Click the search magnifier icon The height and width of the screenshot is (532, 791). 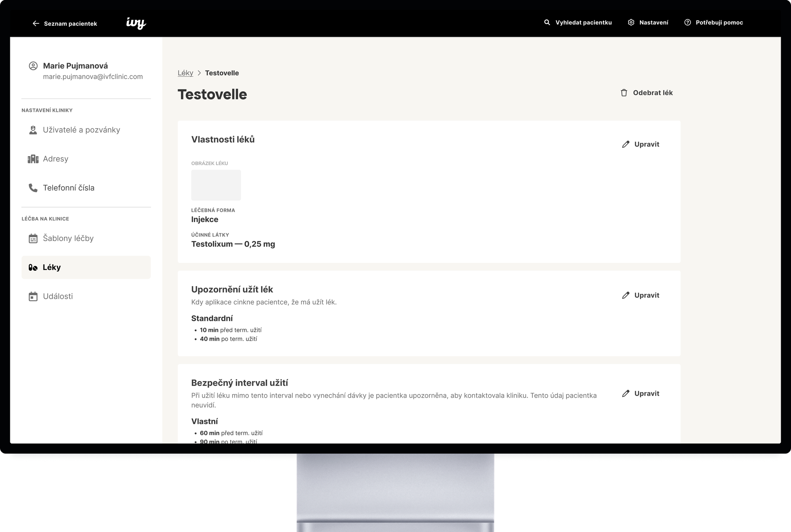click(x=547, y=23)
